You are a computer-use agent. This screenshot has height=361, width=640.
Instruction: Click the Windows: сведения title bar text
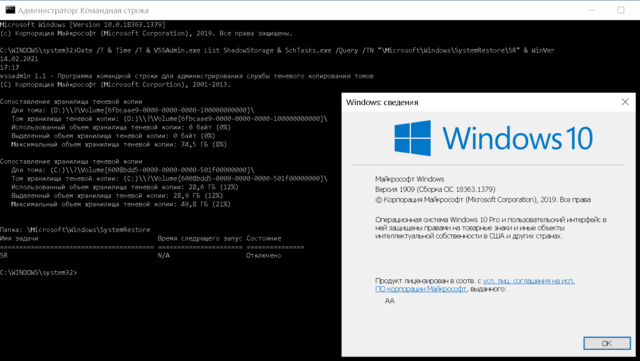click(382, 102)
